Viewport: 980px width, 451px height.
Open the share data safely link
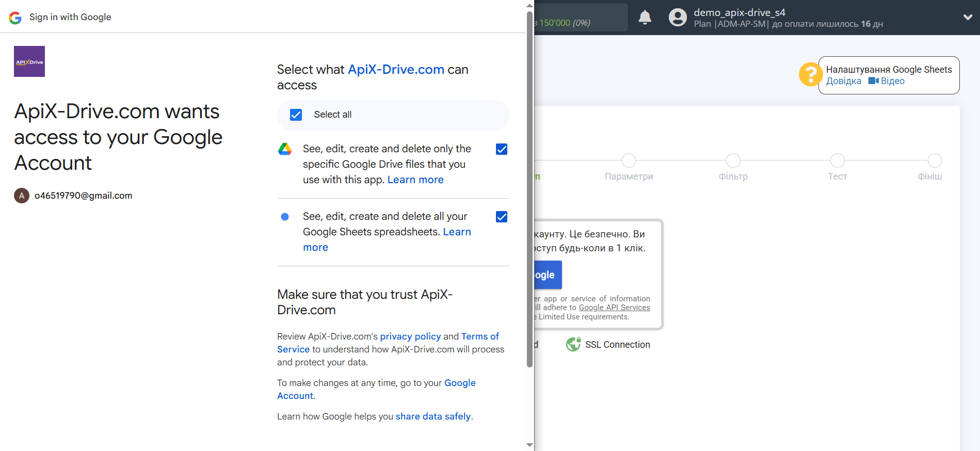pyautogui.click(x=433, y=416)
